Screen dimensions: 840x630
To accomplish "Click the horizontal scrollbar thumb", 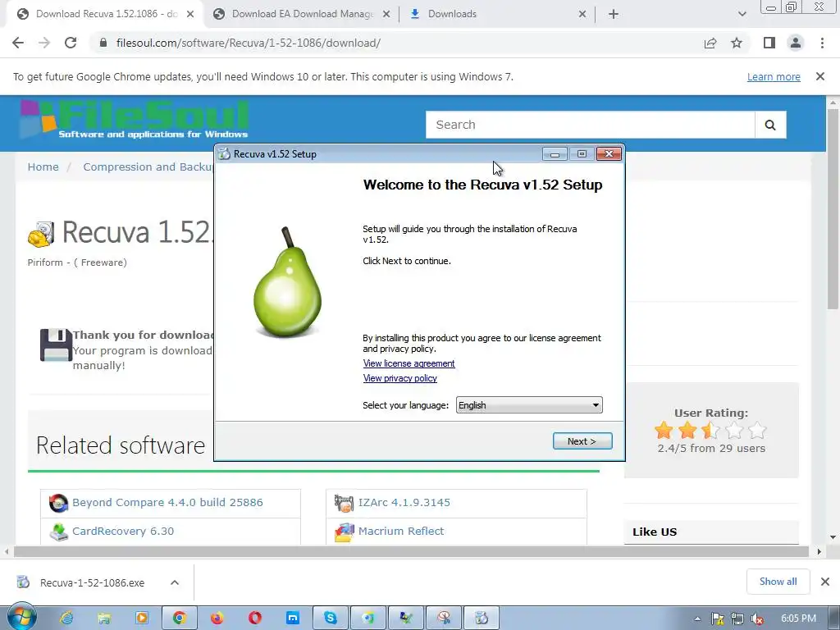I will tap(411, 551).
